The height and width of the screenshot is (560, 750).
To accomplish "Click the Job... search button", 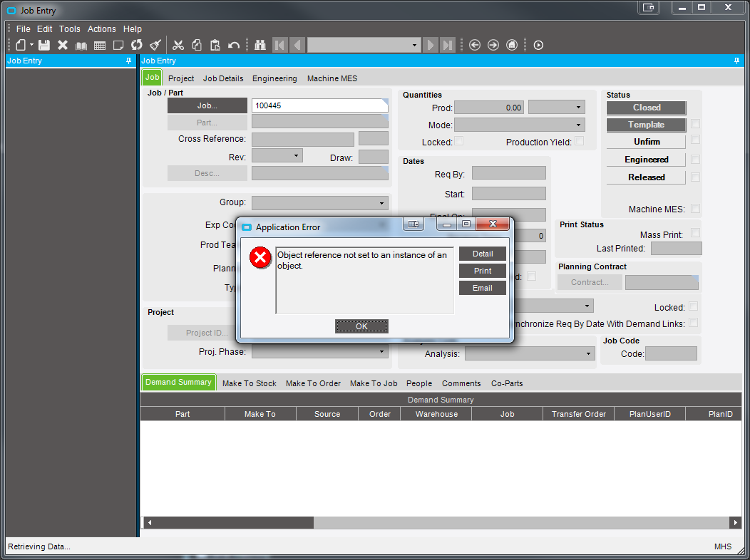I will (x=207, y=105).
